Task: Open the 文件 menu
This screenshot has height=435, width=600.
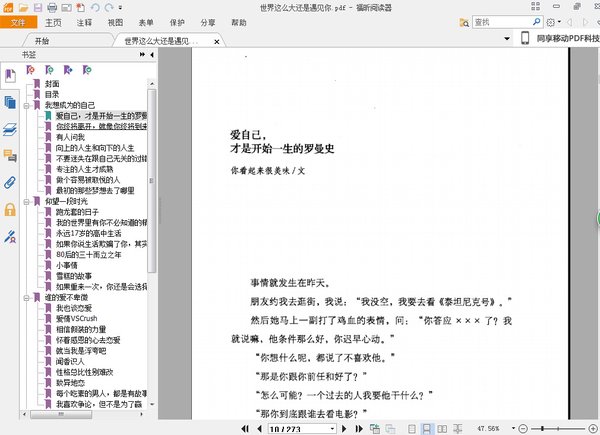Action: click(18, 21)
